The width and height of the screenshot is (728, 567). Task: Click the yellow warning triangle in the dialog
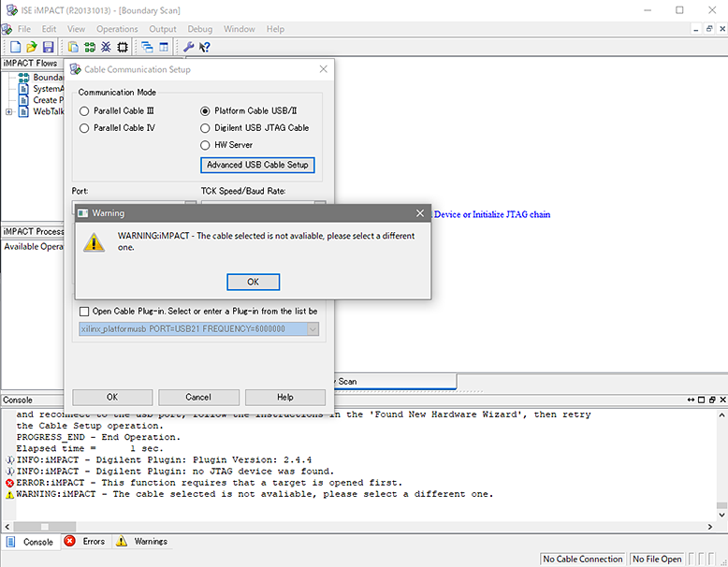pyautogui.click(x=95, y=242)
